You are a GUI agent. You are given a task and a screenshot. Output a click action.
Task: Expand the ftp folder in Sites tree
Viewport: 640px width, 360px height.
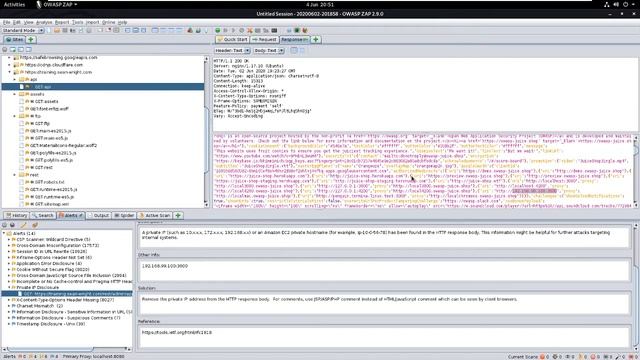pos(15,116)
